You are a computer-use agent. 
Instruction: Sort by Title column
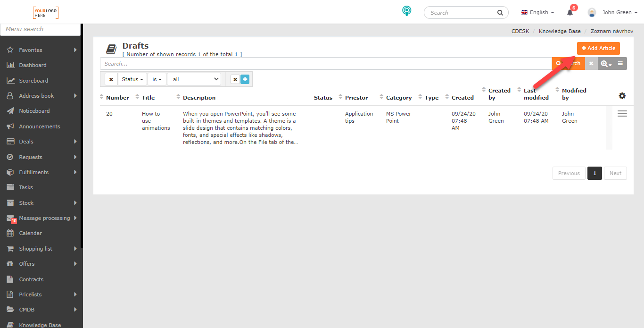pos(145,98)
